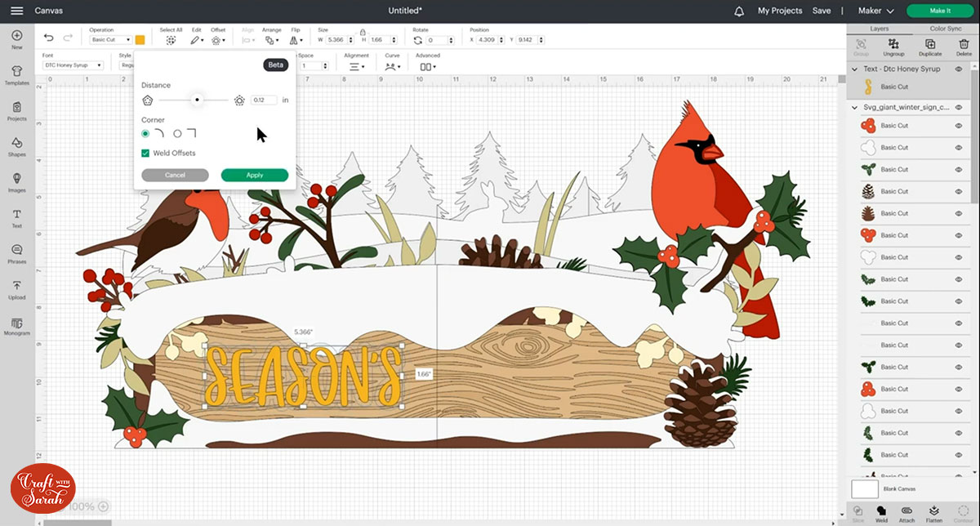Click the offset Distance slider handle
Viewport: 980px width, 526px height.
coord(197,100)
